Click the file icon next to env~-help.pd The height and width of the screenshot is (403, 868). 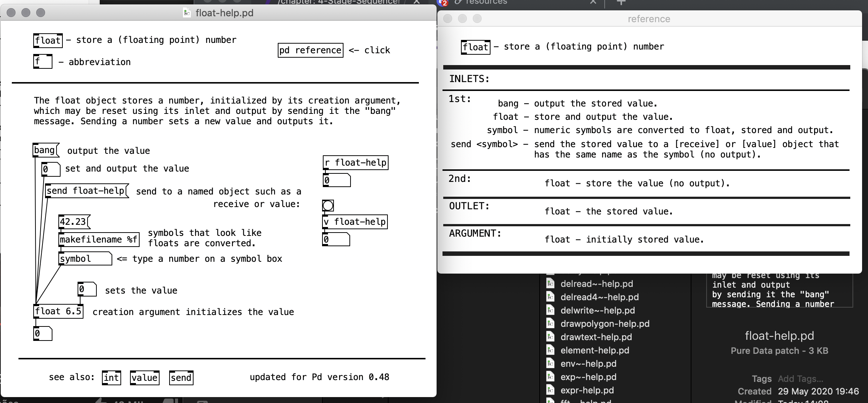tap(551, 363)
